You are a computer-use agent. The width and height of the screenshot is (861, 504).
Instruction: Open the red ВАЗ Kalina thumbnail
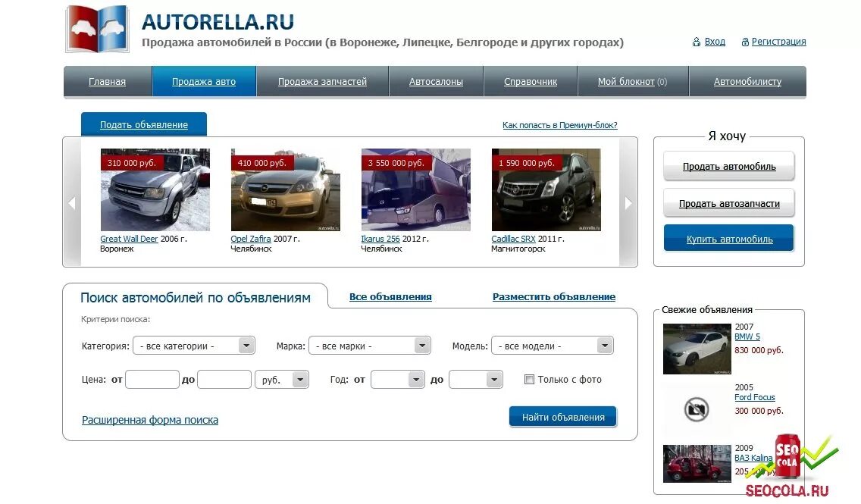click(697, 463)
